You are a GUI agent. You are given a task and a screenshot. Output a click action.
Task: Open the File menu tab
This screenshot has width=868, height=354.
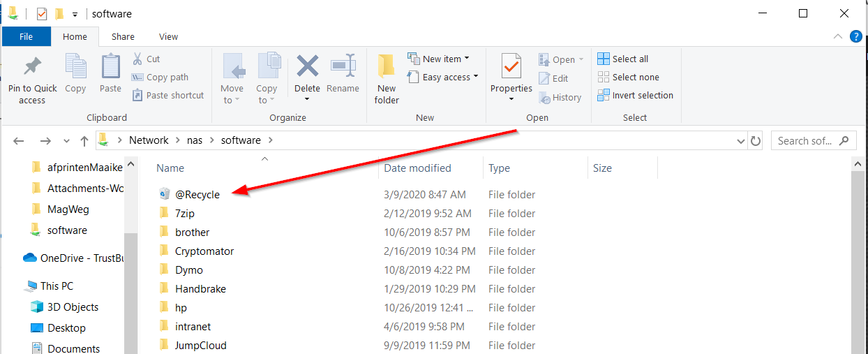[x=26, y=37]
